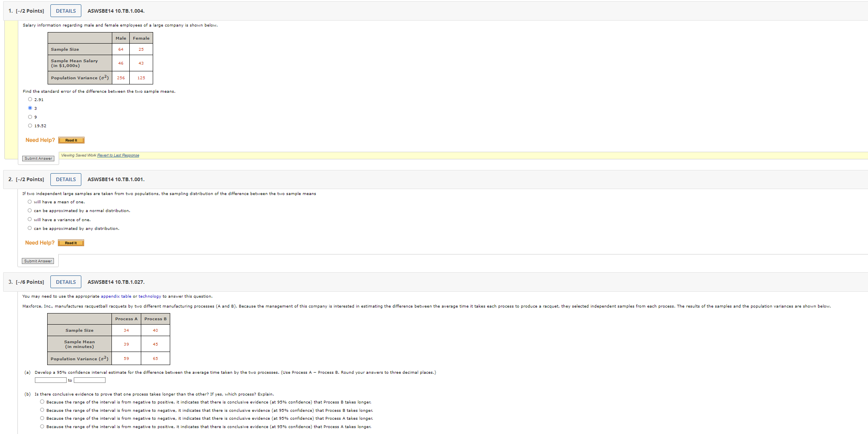This screenshot has width=868, height=434.
Task: Click Read It button in question 2
Action: [x=71, y=243]
